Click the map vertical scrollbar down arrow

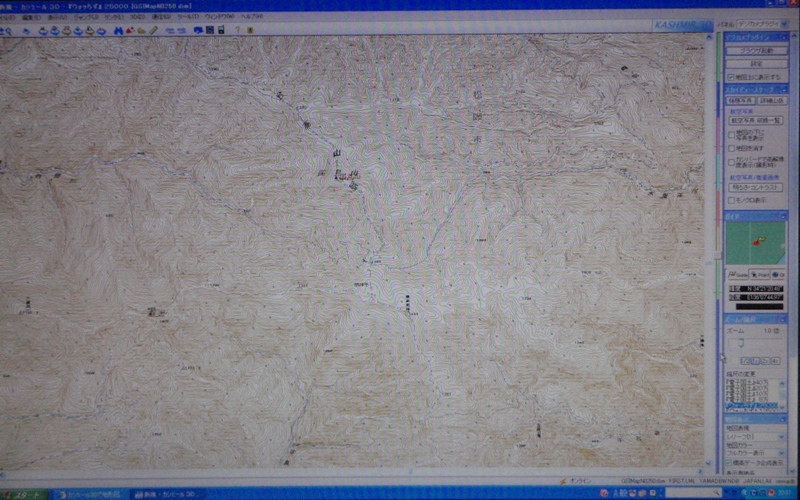tap(709, 464)
